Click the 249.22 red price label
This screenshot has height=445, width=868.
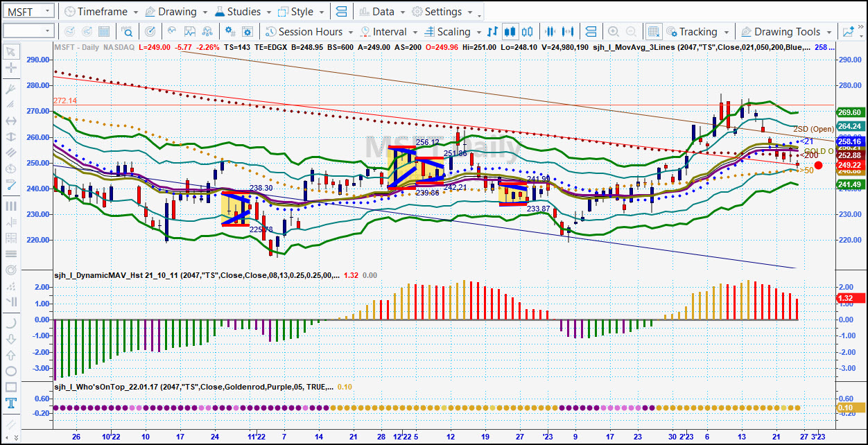pyautogui.click(x=849, y=164)
